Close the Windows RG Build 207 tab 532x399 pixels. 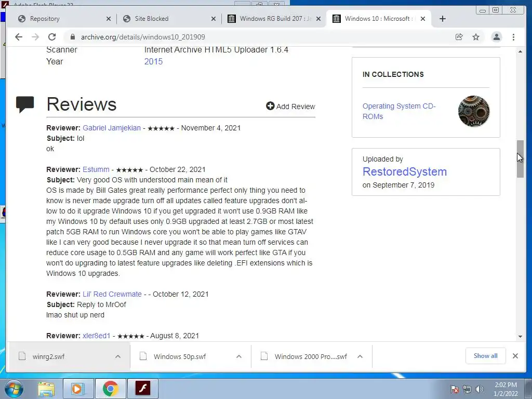point(318,19)
